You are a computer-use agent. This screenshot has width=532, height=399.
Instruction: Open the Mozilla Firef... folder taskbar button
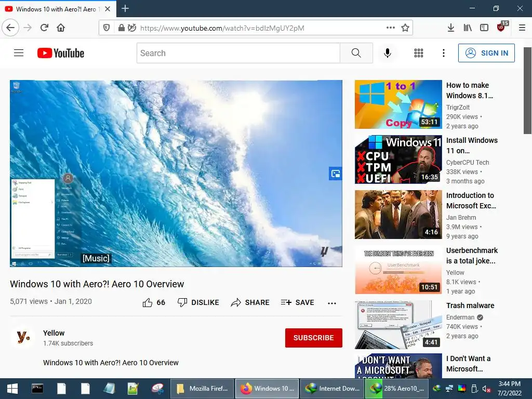click(202, 389)
